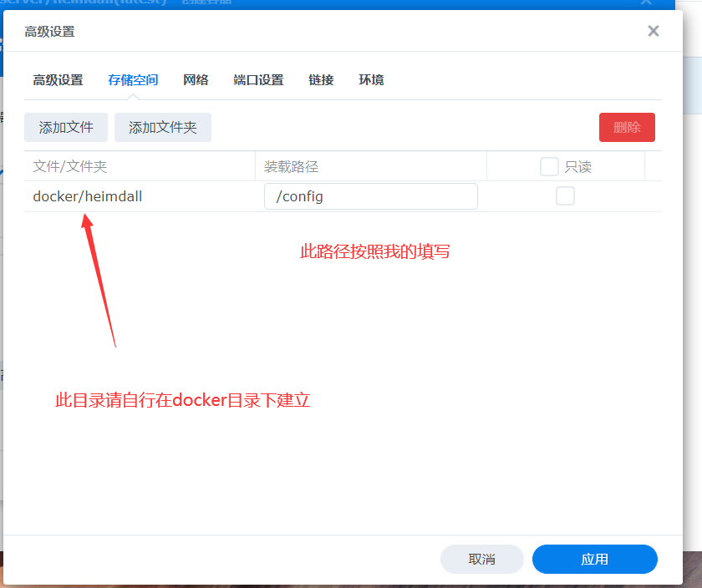Open the 链接 tab

321,80
